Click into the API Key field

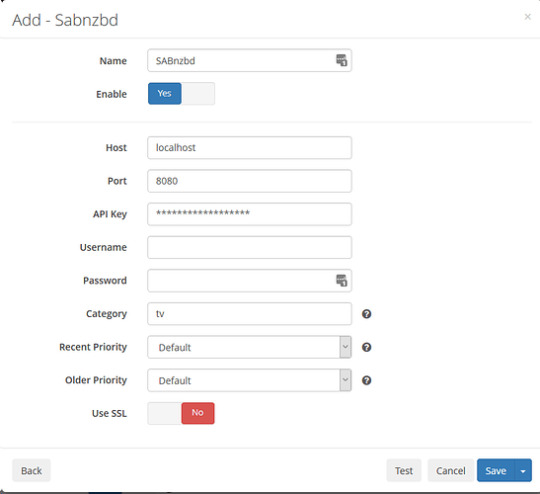(249, 214)
